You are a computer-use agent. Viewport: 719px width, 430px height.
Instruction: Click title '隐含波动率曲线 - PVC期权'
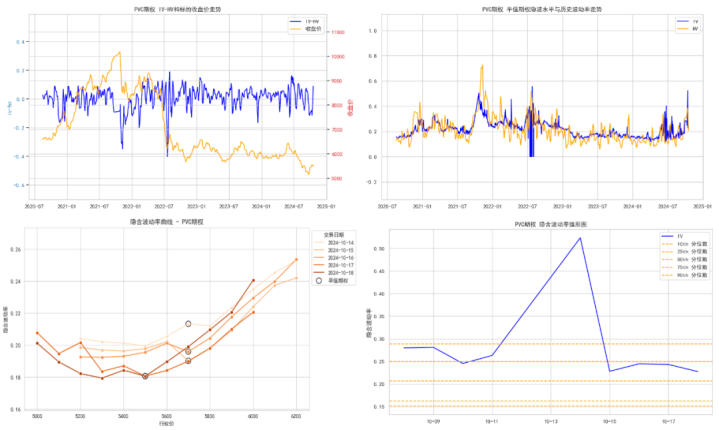point(166,222)
